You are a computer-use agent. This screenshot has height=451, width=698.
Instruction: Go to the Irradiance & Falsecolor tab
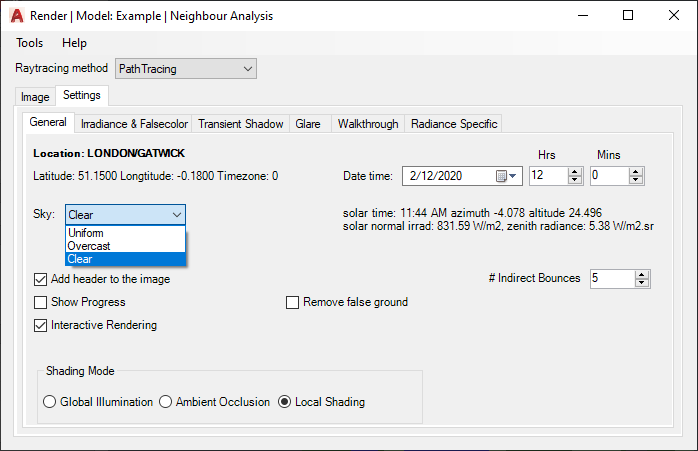(x=134, y=124)
